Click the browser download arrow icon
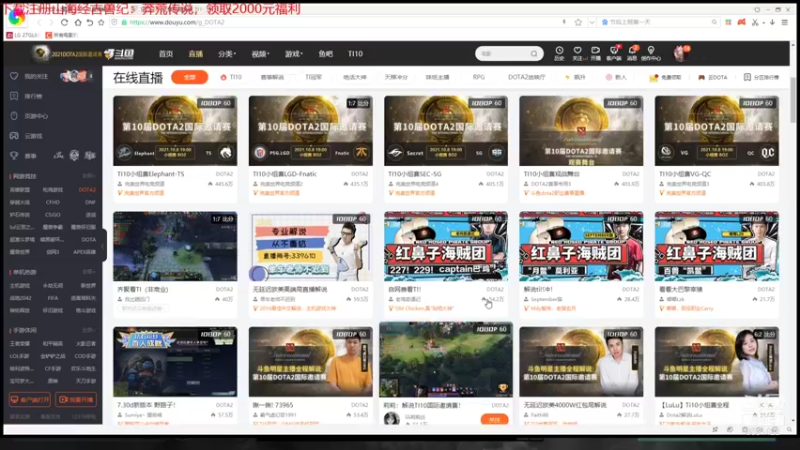The height and width of the screenshot is (450, 800). coord(772,22)
